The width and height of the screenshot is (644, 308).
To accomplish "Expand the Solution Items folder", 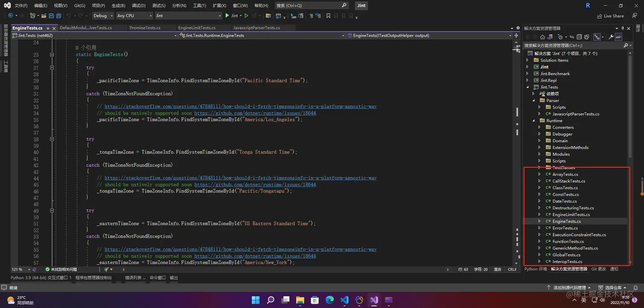I will 527,60.
